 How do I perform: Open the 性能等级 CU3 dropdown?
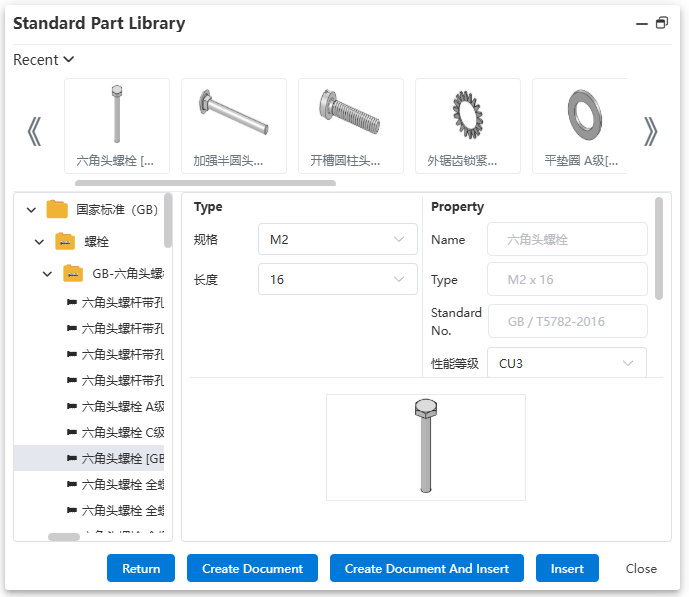(567, 363)
